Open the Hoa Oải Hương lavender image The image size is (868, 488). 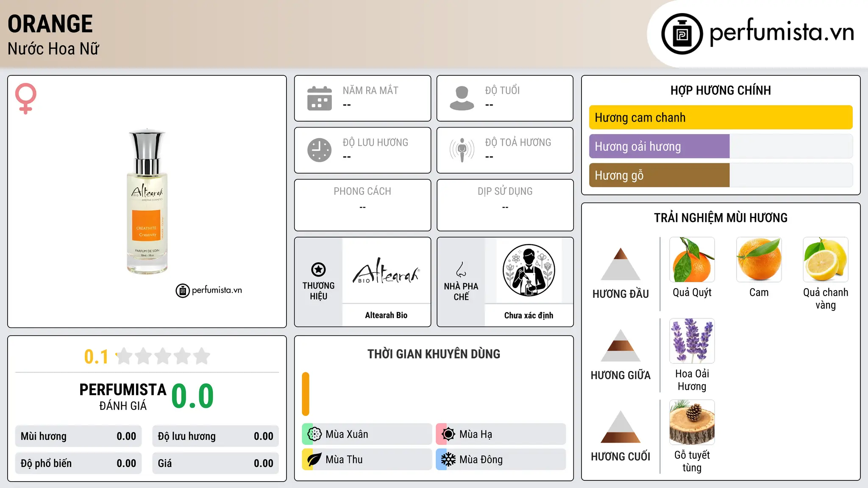(x=692, y=341)
